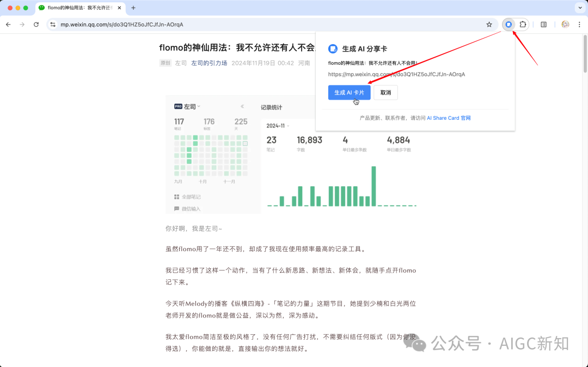Click the paragraph mentioning Melody的播客
This screenshot has height=367, width=588.
click(291, 310)
